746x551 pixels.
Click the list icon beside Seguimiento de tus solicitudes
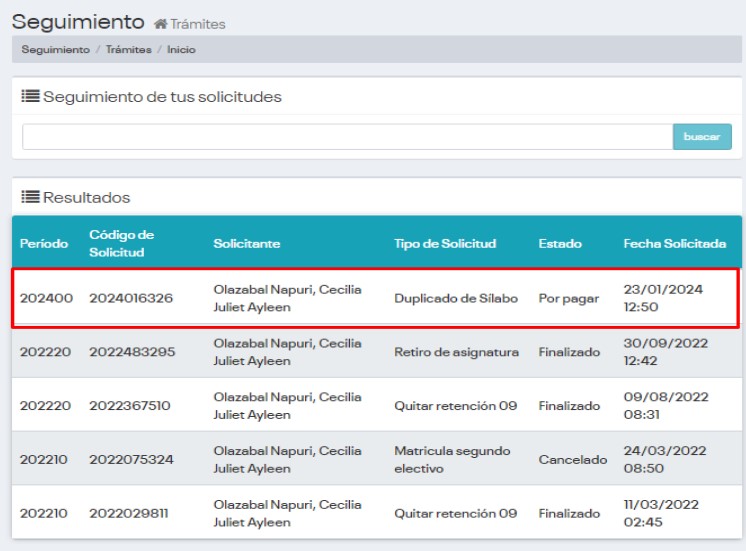30,97
